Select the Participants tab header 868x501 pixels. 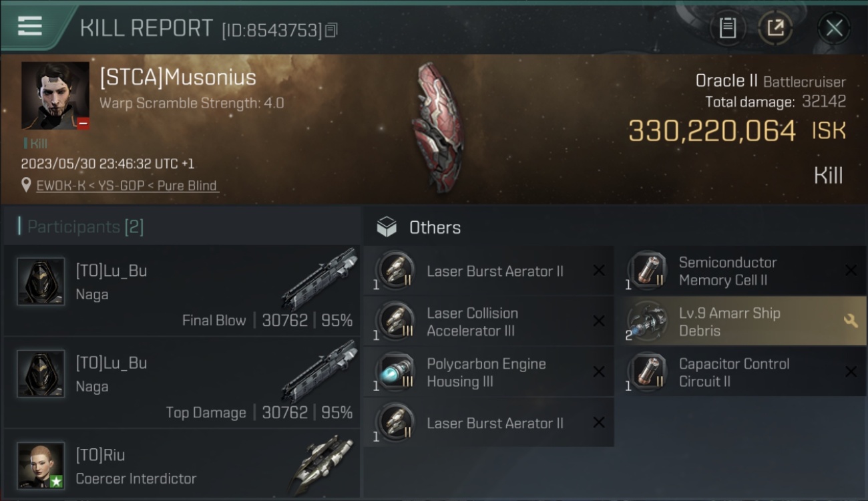(x=81, y=226)
